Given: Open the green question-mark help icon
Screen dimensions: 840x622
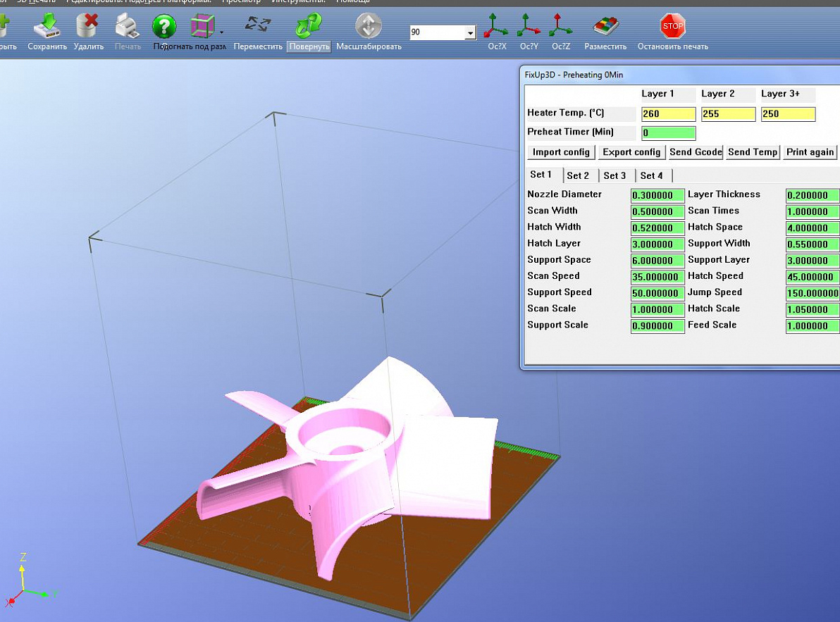Looking at the screenshot, I should (164, 25).
